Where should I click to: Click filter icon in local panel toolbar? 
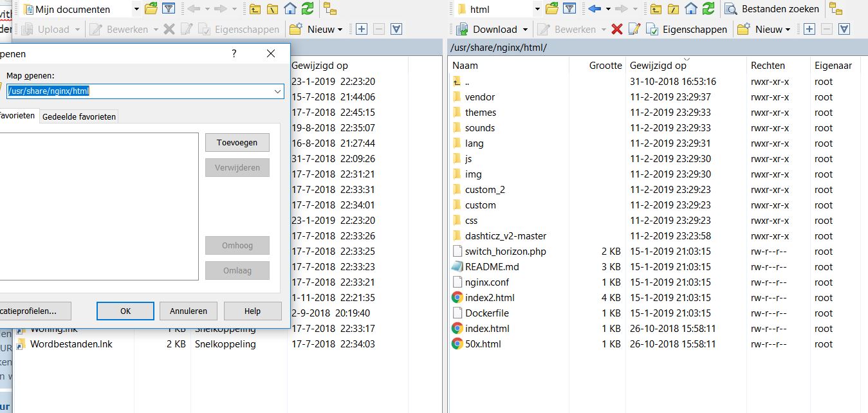[x=169, y=8]
